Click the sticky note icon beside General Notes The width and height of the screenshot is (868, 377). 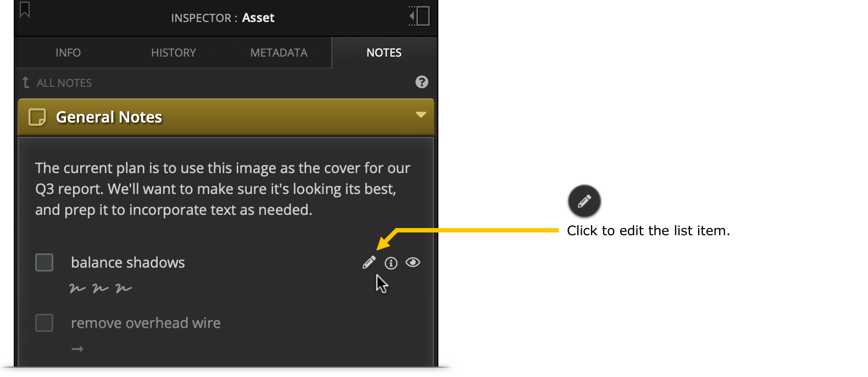37,117
